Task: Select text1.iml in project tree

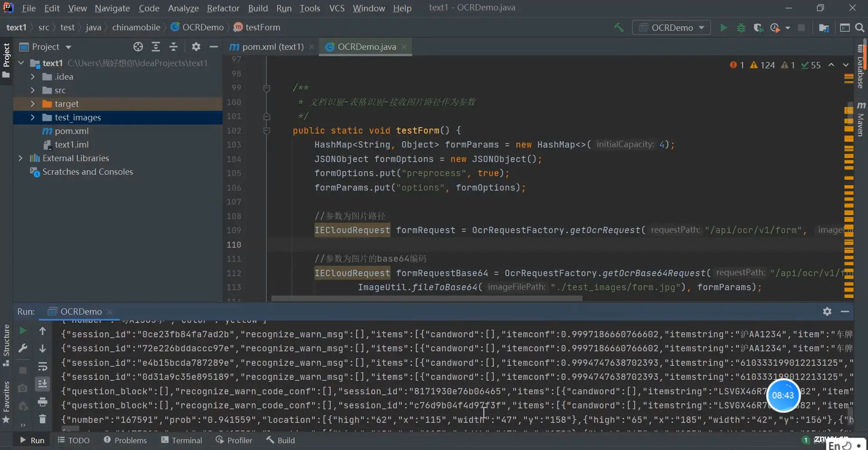Action: 72,144
